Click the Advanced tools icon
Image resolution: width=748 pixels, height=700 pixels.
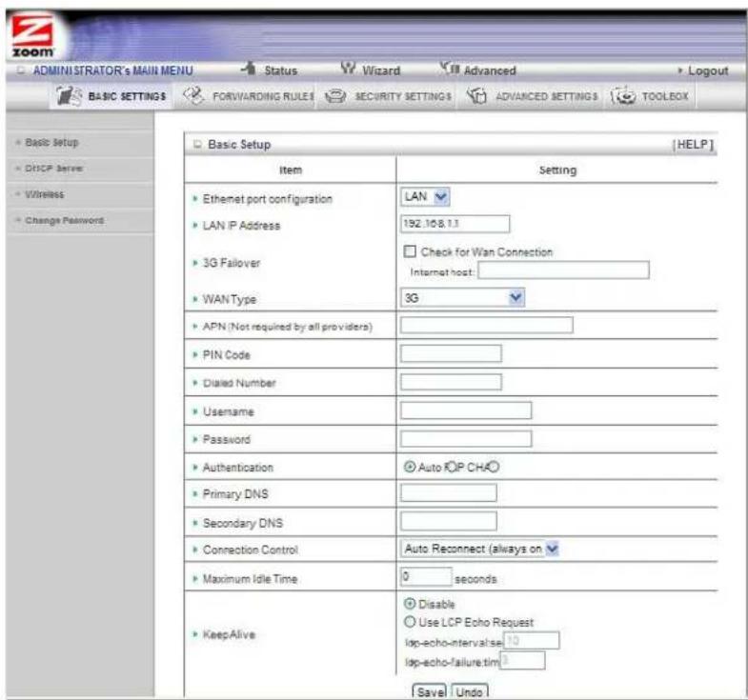coord(450,69)
